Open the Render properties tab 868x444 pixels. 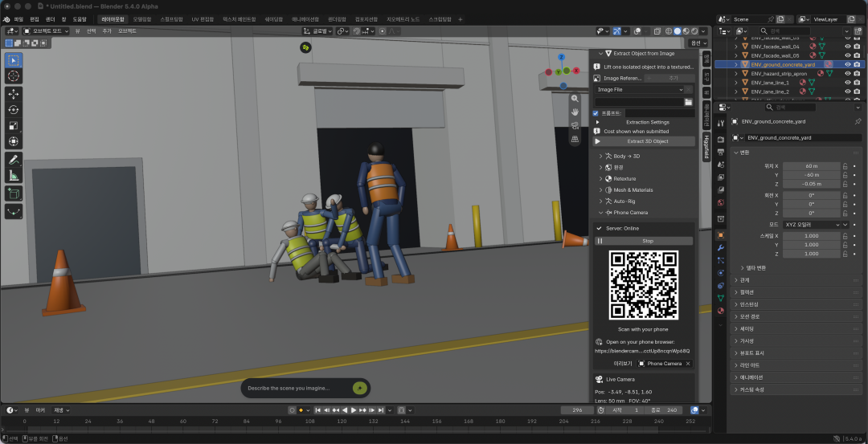(721, 139)
